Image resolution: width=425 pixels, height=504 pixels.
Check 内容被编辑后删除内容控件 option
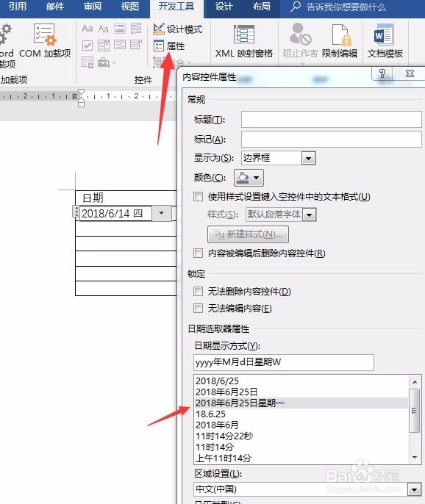click(x=199, y=253)
